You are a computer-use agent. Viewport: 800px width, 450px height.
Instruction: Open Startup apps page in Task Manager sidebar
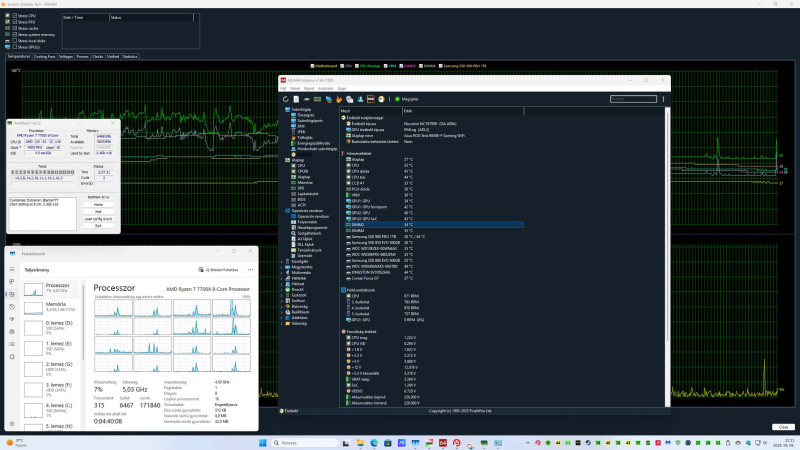[x=12, y=319]
